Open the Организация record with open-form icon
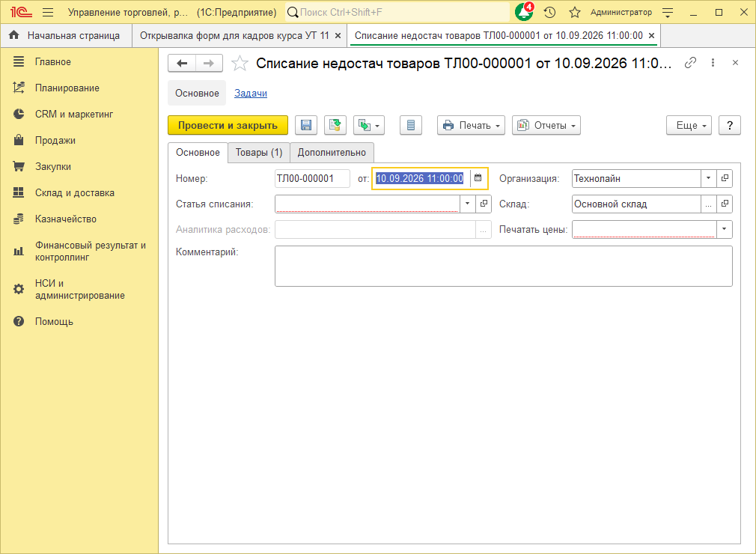The width and height of the screenshot is (756, 554). point(724,178)
